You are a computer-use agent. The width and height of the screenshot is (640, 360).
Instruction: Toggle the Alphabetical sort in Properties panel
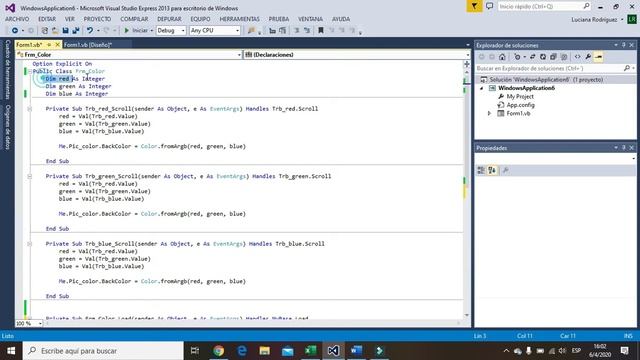492,170
